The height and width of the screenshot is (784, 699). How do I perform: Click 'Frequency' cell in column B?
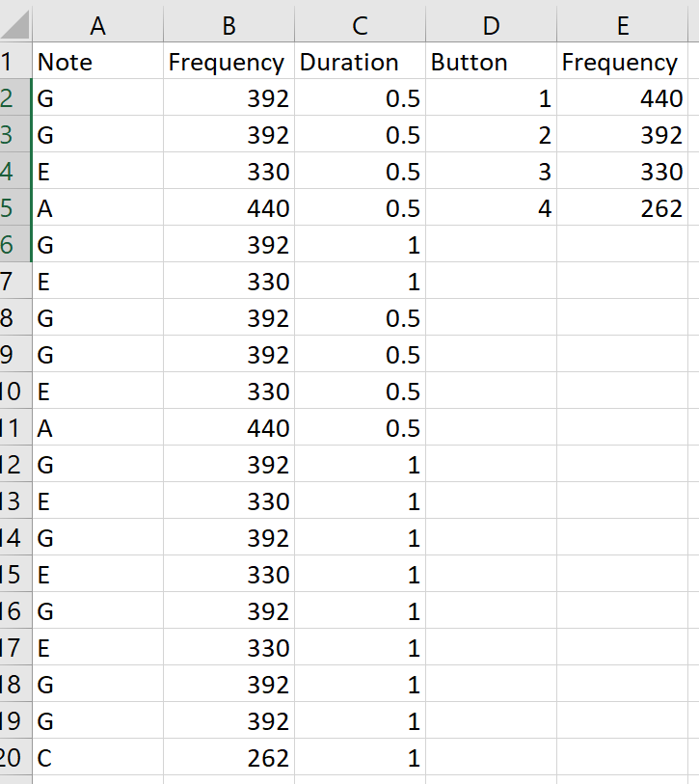click(229, 61)
